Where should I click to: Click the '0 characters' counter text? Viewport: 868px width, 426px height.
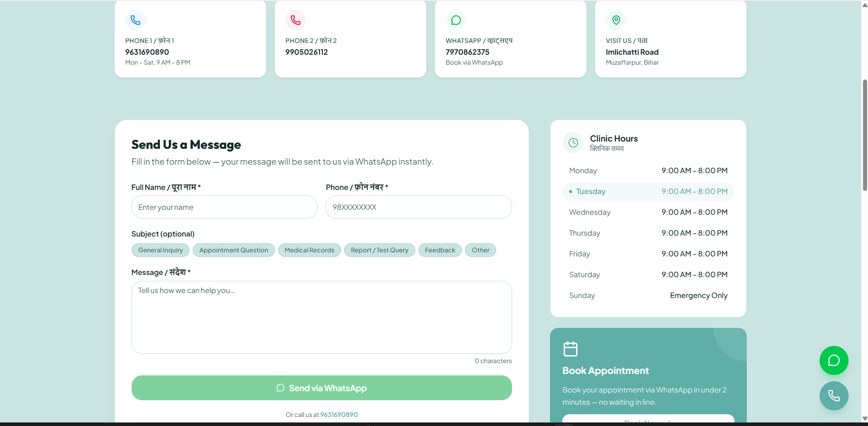tap(493, 361)
